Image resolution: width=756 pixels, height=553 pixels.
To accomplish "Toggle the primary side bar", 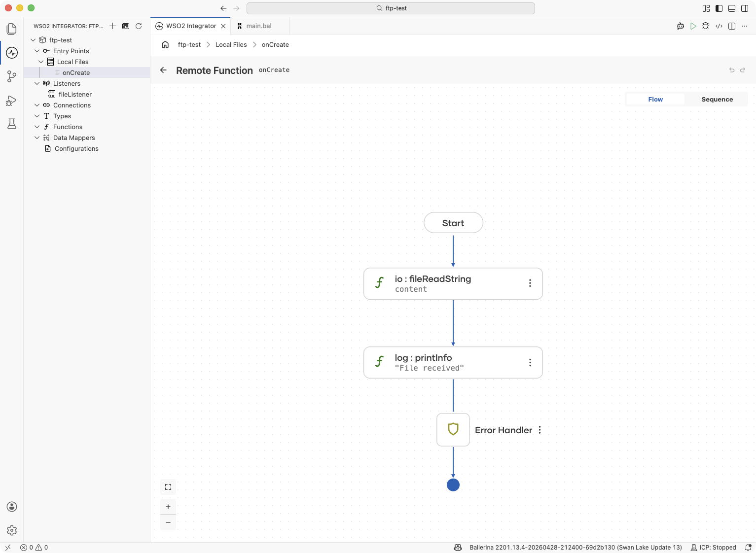I will point(719,8).
